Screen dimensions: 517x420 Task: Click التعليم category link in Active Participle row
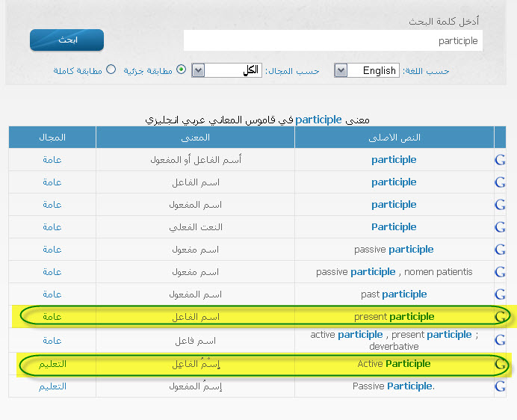click(52, 364)
